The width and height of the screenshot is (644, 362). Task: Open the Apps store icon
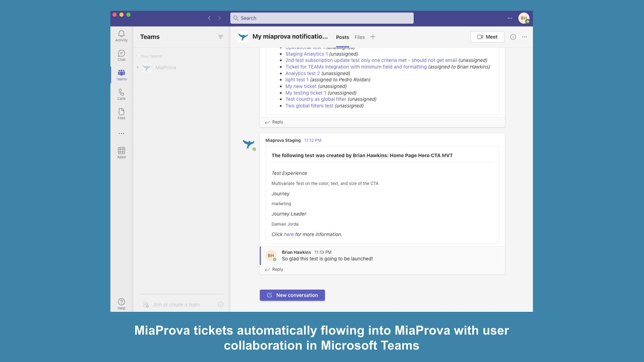coord(121,153)
